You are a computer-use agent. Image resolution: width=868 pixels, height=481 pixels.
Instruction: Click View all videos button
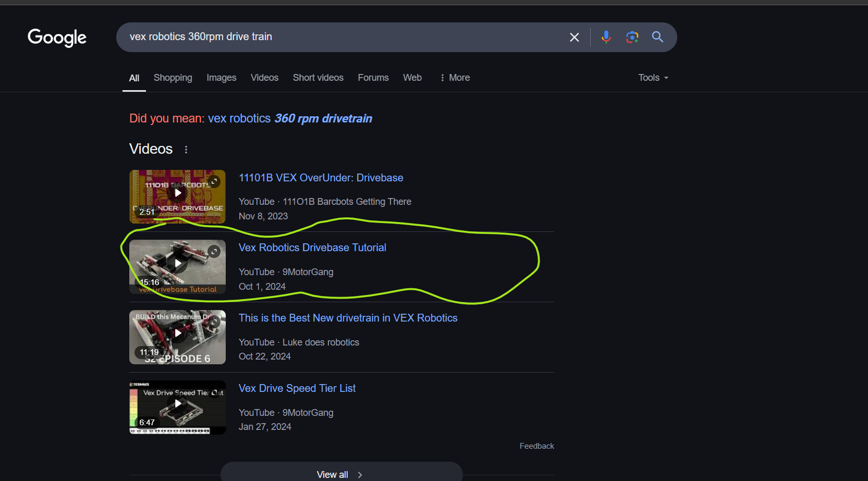pyautogui.click(x=341, y=473)
